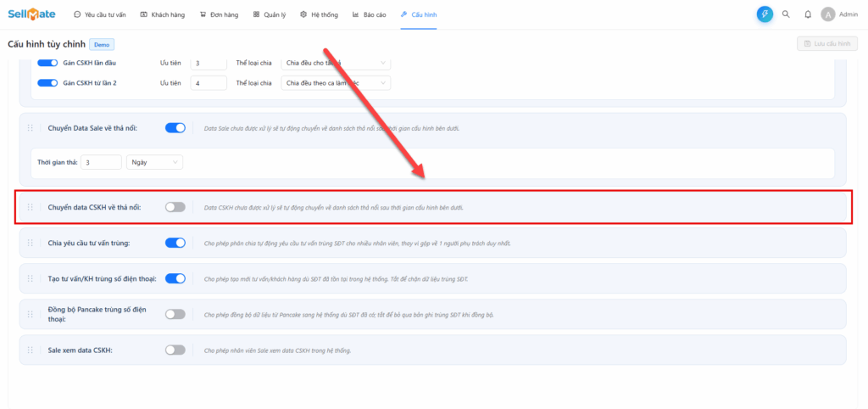Click label Chuyển data CSKH về thả nổi
The height and width of the screenshot is (409, 868).
coord(95,207)
